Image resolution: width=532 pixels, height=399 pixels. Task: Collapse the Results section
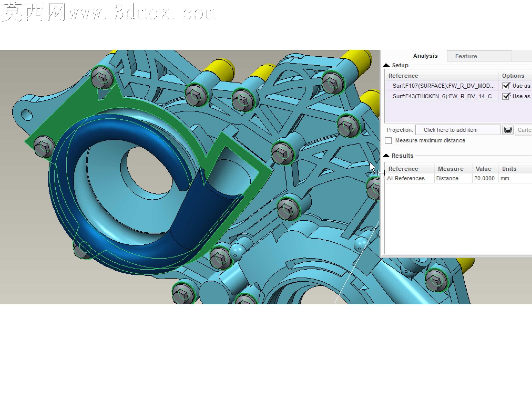coord(386,155)
